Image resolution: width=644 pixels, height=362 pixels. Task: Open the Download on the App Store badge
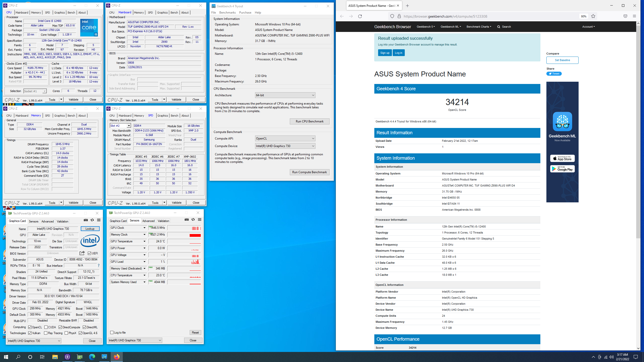pyautogui.click(x=562, y=158)
